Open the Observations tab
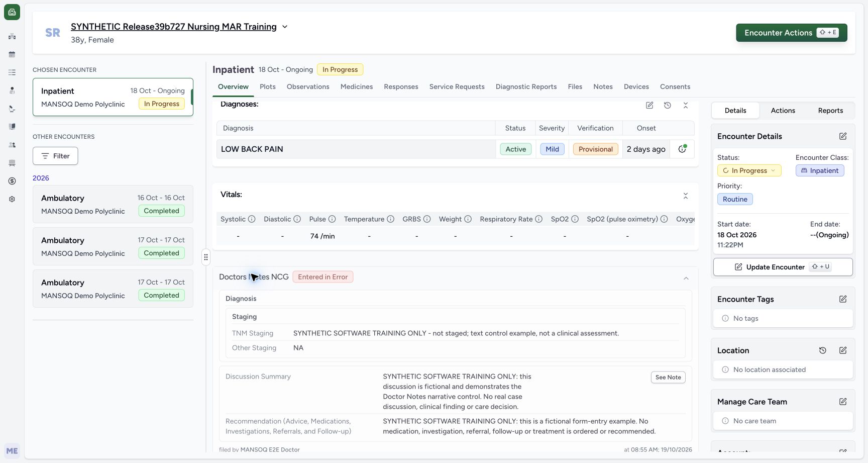The height and width of the screenshot is (463, 868). point(308,86)
